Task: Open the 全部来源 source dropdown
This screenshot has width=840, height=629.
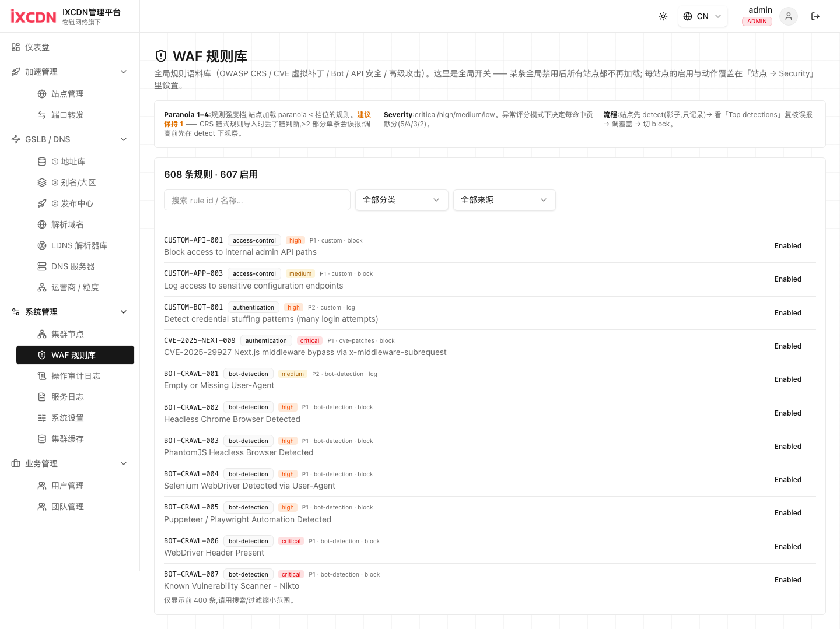Action: (505, 200)
